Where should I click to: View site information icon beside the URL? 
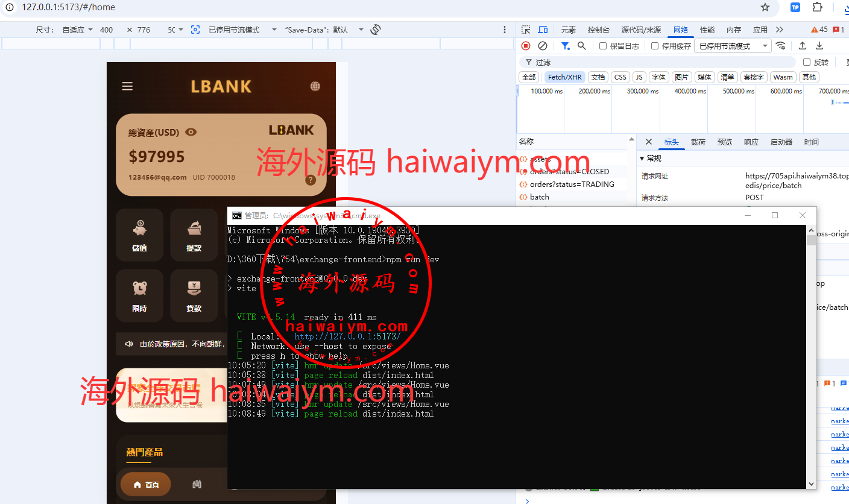pyautogui.click(x=10, y=7)
